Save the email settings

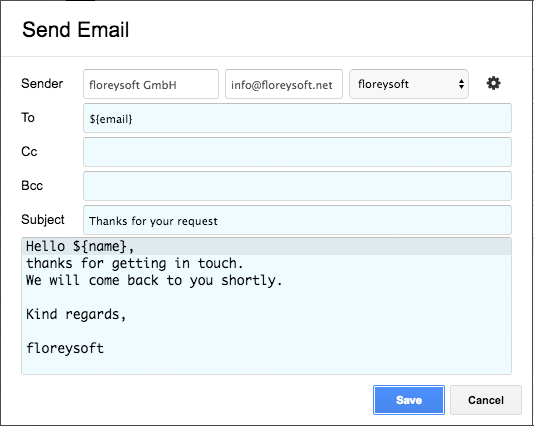409,400
